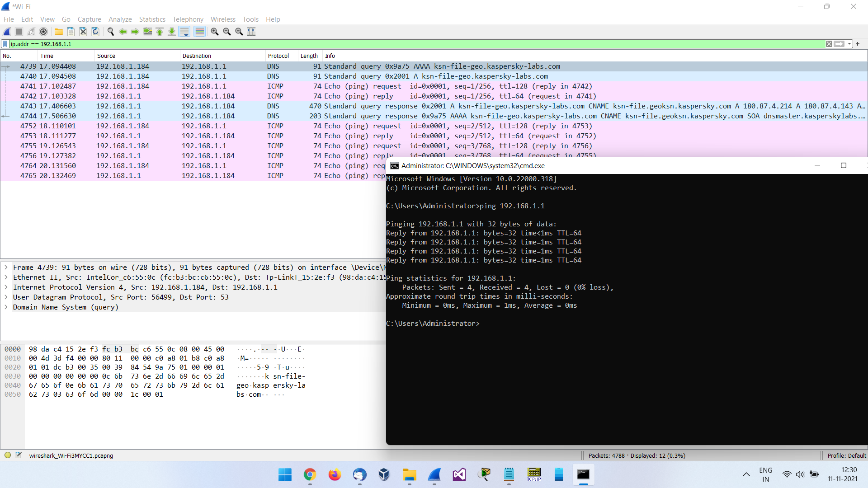Expand the Ethernet II tree row
Image resolution: width=868 pixels, height=488 pixels.
coord(6,277)
